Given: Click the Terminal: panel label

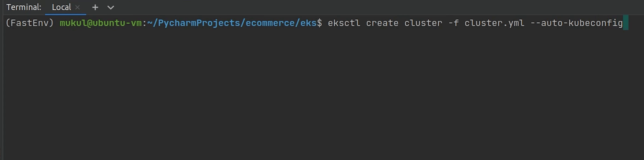Looking at the screenshot, I should coord(24,8).
